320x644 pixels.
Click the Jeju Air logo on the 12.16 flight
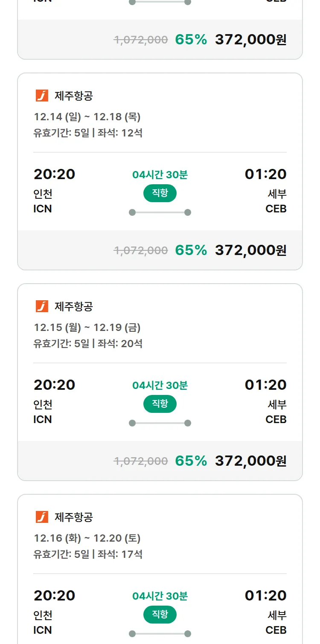42,517
